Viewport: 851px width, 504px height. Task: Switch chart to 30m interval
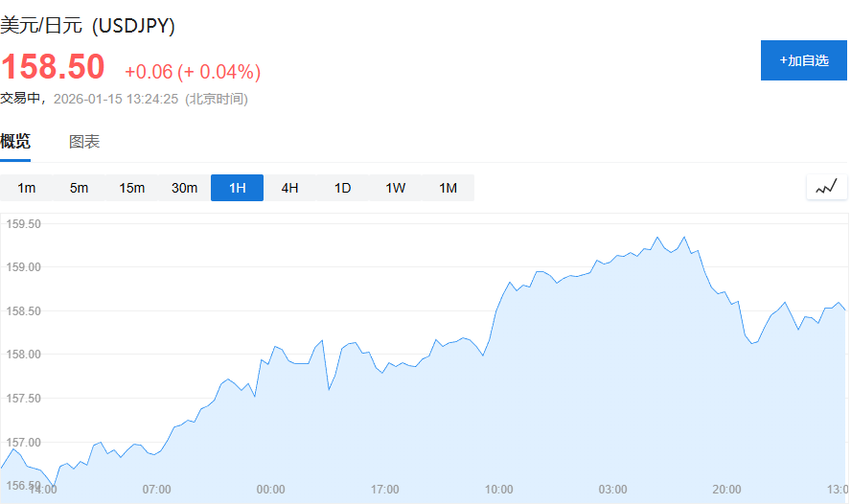pyautogui.click(x=184, y=188)
